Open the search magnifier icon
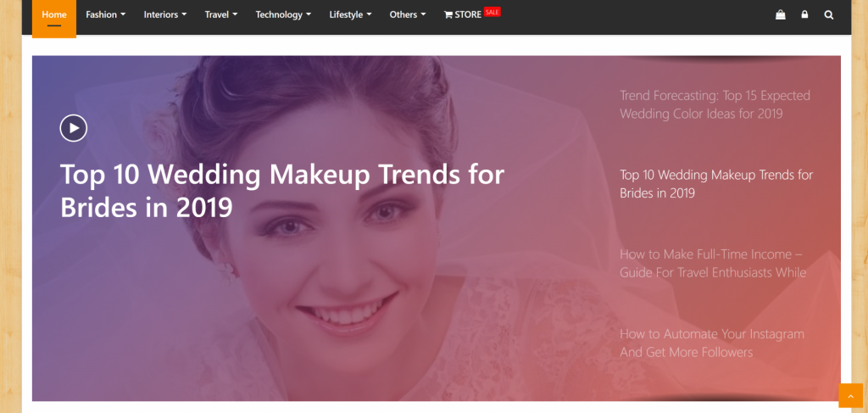868x413 pixels. tap(829, 15)
